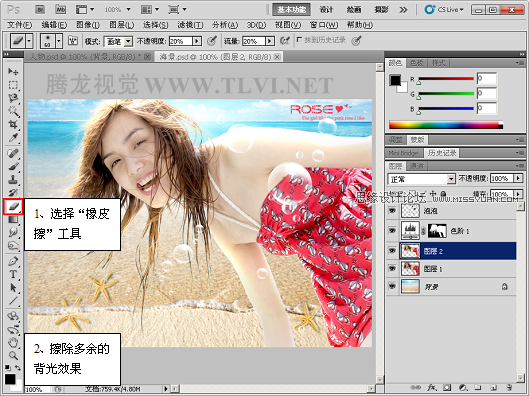Image resolution: width=529 pixels, height=396 pixels.
Task: Open the 滤镜(T) menu
Action: point(190,25)
